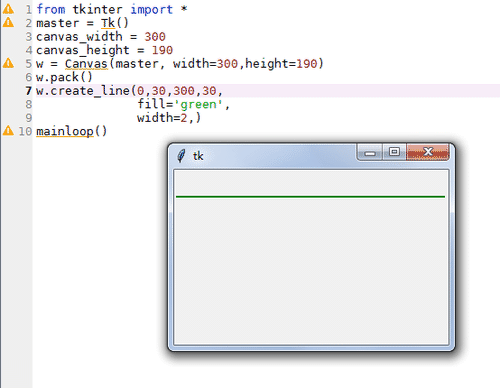
Task: Click the feather icon in tk window
Action: 181,156
